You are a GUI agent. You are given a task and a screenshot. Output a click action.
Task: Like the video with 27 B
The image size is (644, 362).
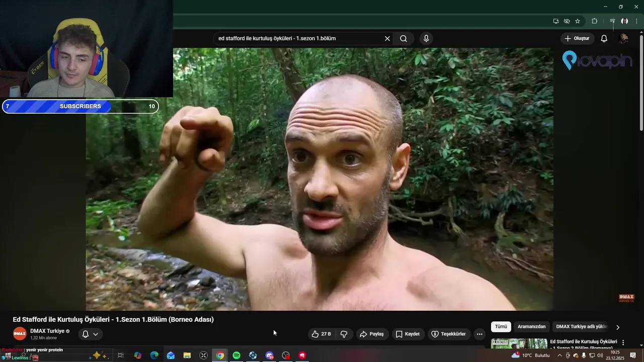(321, 334)
